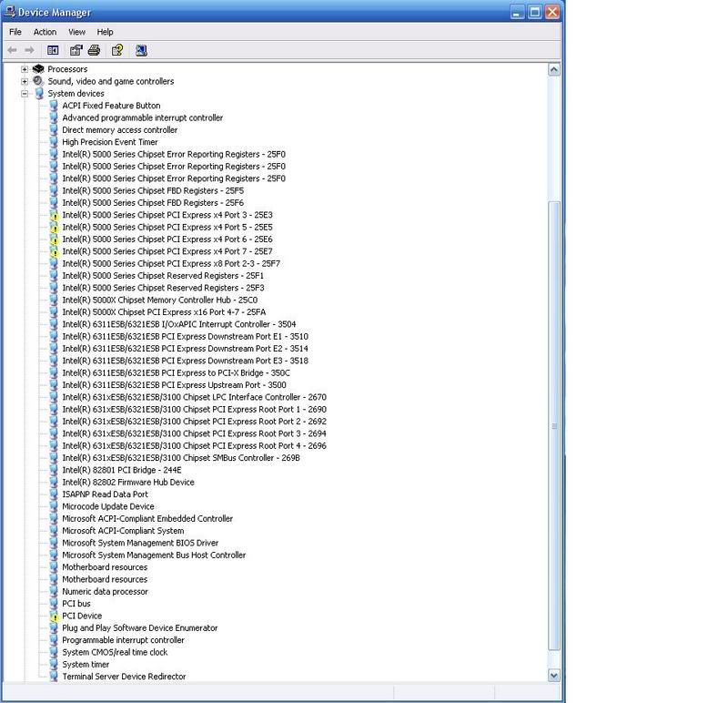Click the icon of Numeric data processor

[x=54, y=592]
